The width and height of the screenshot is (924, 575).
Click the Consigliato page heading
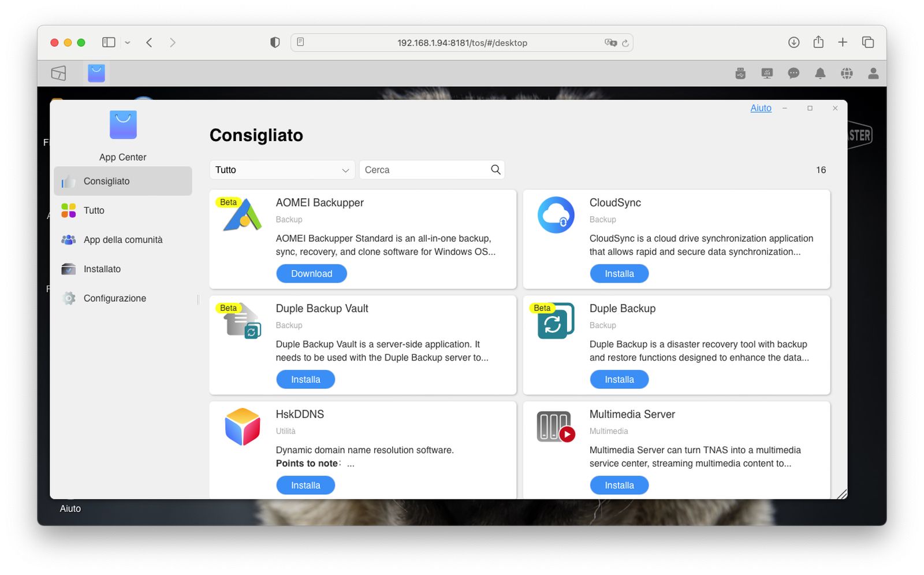click(256, 135)
